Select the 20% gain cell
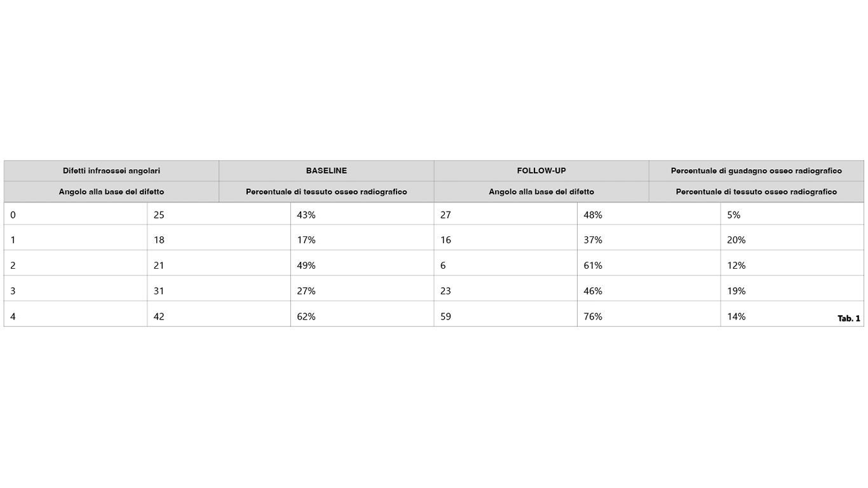Viewport: 868px width, 488px height. point(792,240)
